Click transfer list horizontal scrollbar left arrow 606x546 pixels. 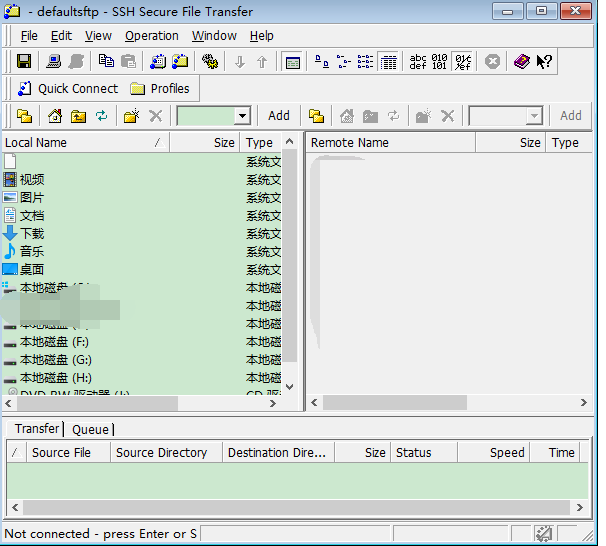tap(15, 507)
